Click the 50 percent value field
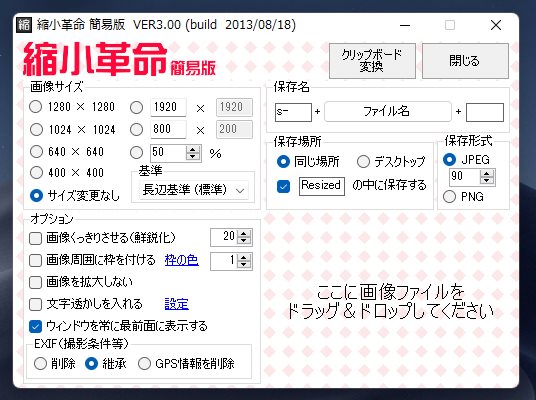Viewport: 536px width, 400px height. click(x=169, y=152)
